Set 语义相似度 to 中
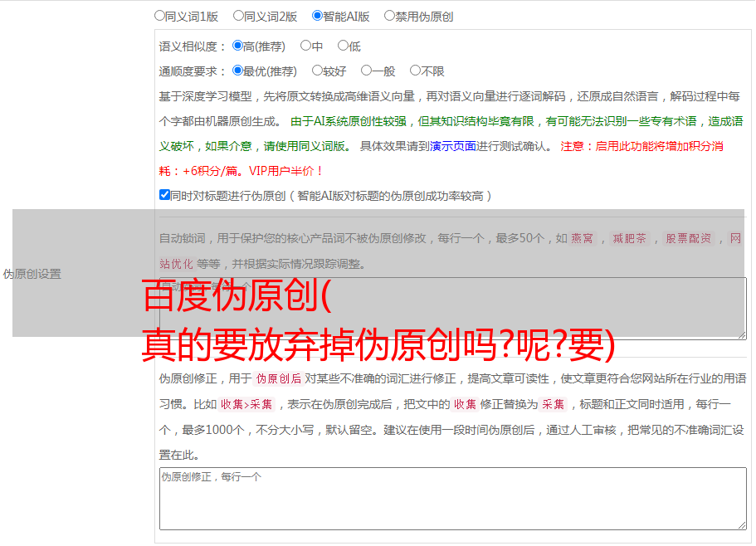 pos(305,46)
